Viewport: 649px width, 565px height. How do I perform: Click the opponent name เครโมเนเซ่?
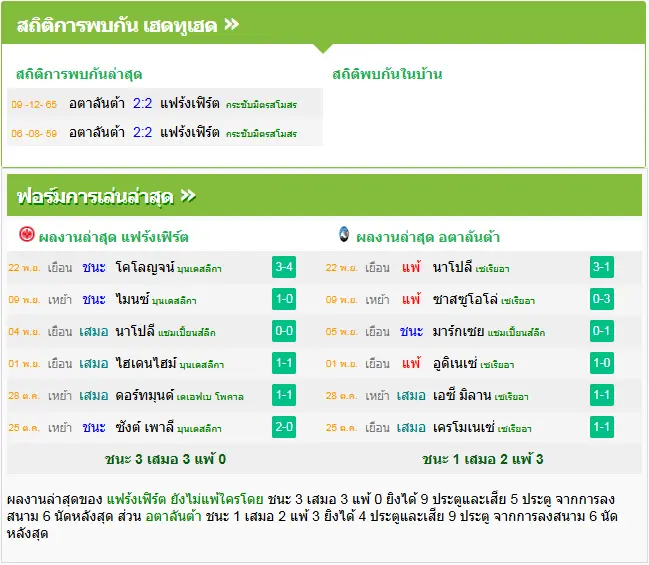[x=464, y=427]
